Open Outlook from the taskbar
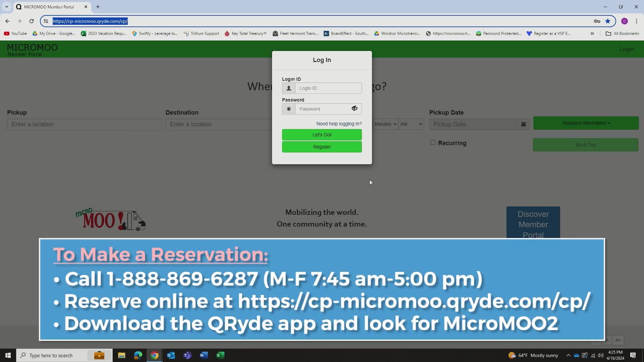 click(x=171, y=355)
